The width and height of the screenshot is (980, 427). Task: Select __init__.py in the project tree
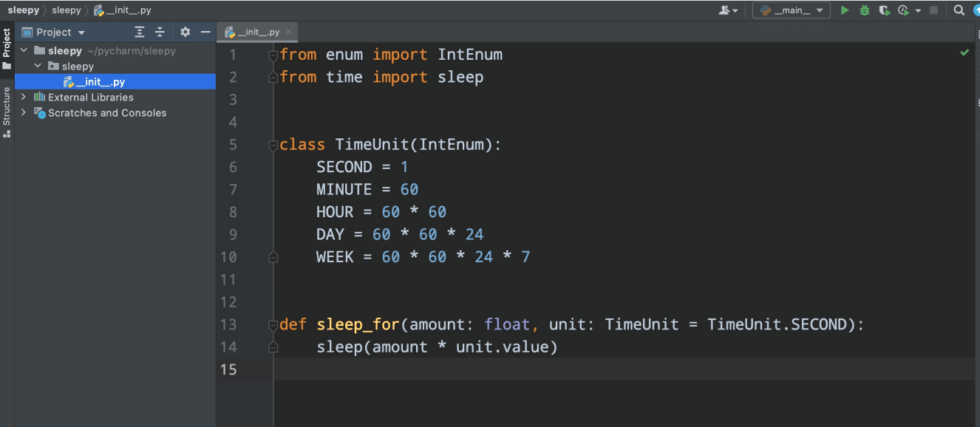point(100,82)
